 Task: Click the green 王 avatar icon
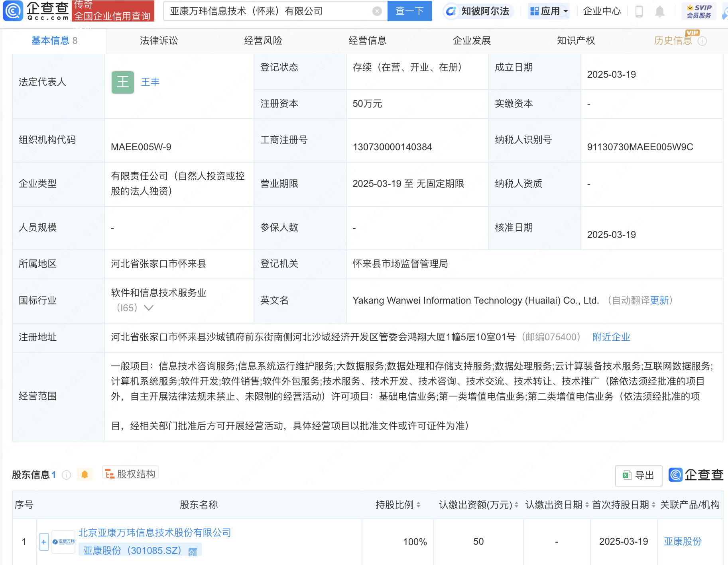[x=123, y=82]
